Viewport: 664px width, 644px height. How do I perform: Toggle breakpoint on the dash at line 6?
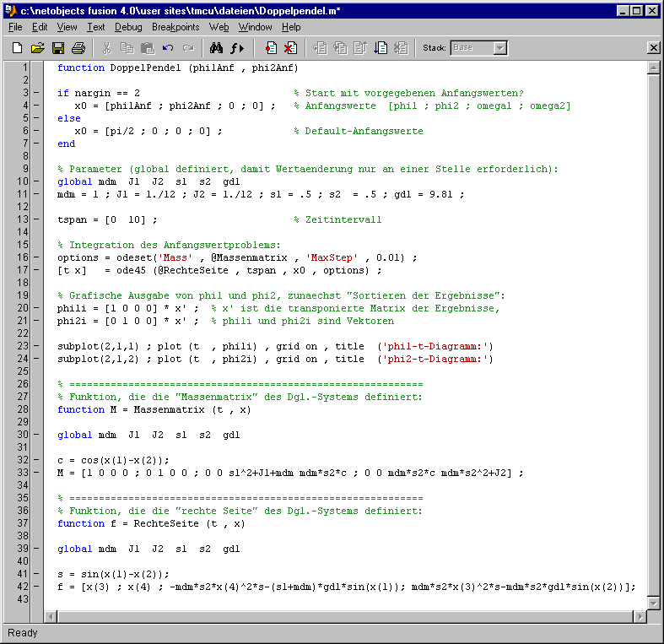pyautogui.click(x=36, y=131)
